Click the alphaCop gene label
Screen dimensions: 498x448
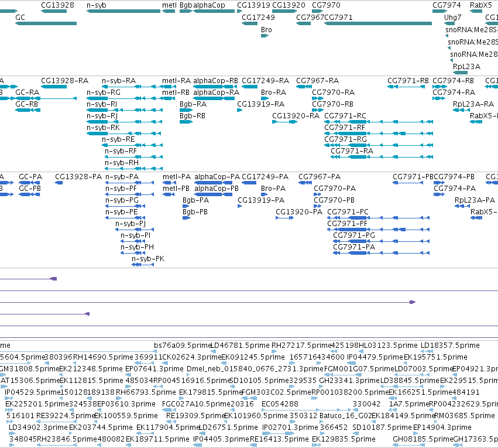(209, 5)
